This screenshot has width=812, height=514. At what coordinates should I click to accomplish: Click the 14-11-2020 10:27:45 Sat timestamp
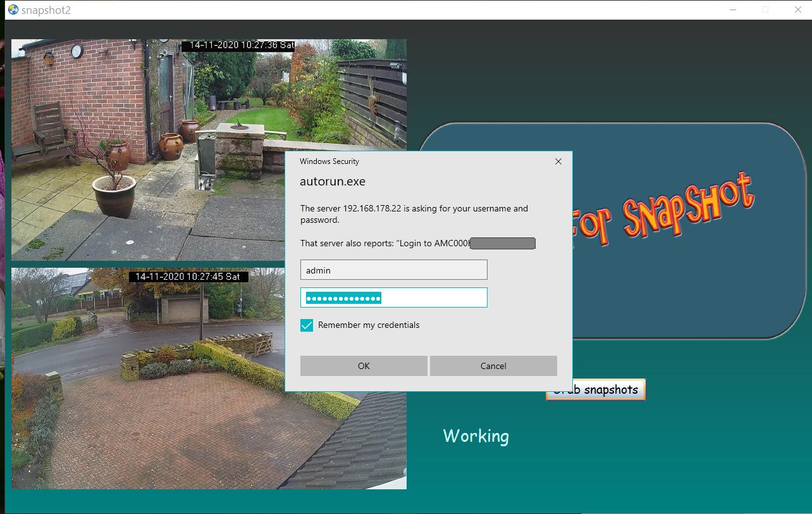point(188,277)
